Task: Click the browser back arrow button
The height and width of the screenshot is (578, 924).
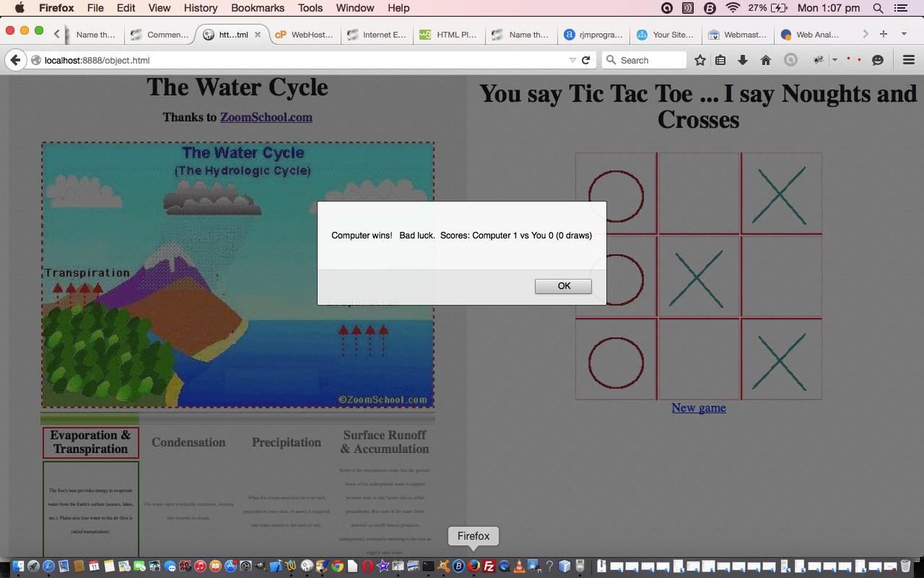Action: [15, 60]
